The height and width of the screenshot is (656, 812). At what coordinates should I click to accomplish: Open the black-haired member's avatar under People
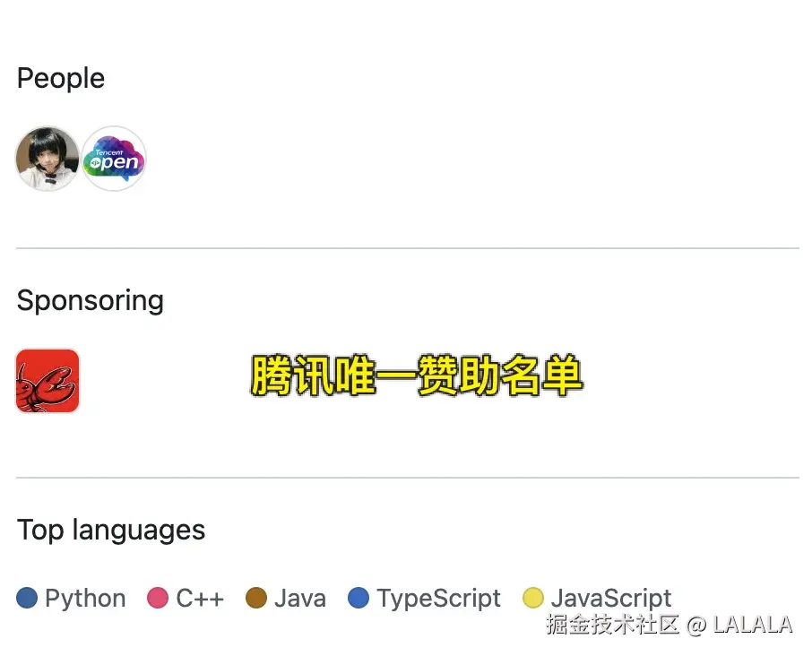(48, 159)
